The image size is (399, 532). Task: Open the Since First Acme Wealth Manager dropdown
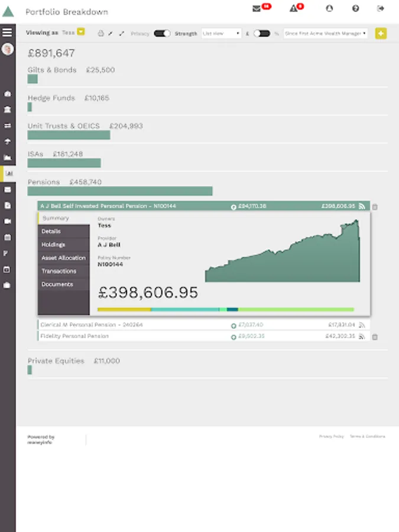[x=325, y=33]
